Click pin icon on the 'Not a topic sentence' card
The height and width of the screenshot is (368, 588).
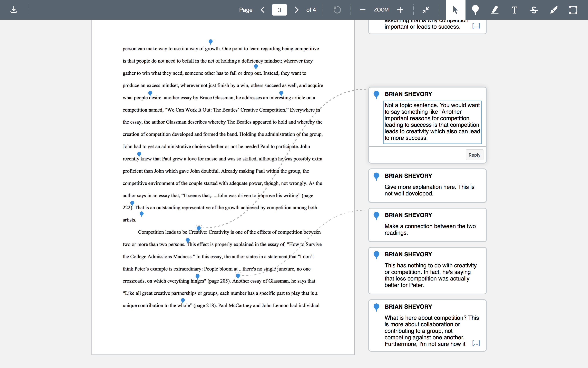coord(376,94)
